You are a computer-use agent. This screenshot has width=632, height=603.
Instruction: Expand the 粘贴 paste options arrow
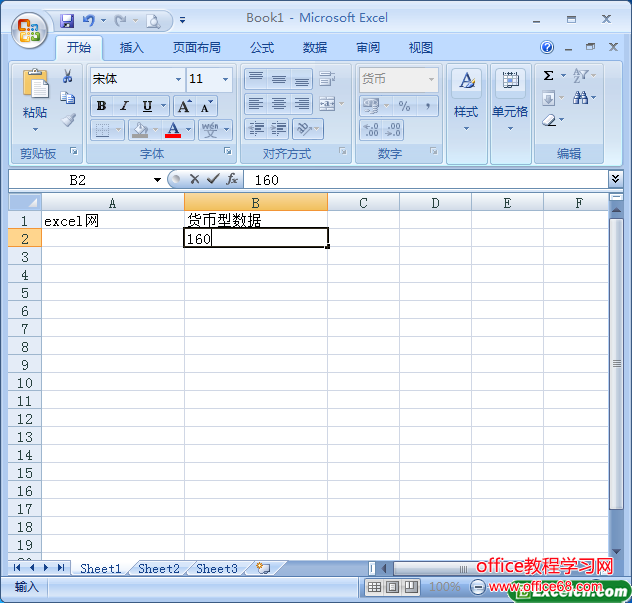(x=35, y=130)
